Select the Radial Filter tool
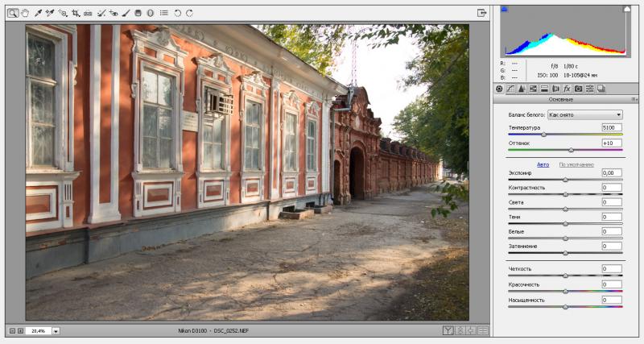Viewport: 644px width, 344px height. 151,13
